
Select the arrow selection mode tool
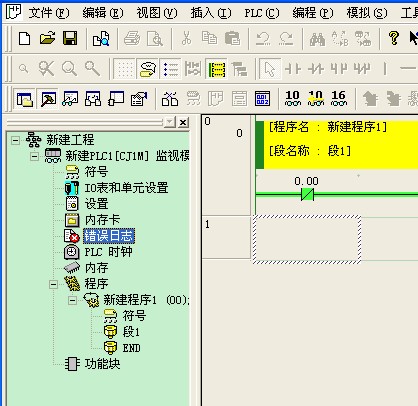[269, 69]
